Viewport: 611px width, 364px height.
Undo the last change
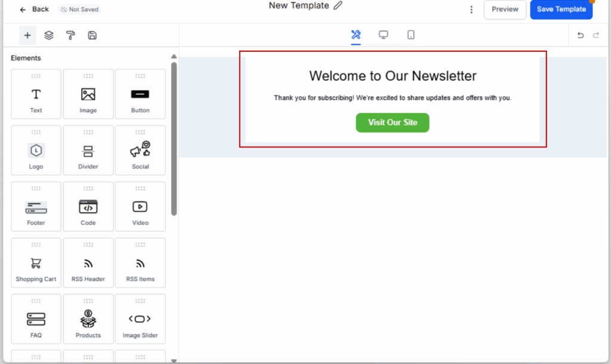[x=580, y=35]
